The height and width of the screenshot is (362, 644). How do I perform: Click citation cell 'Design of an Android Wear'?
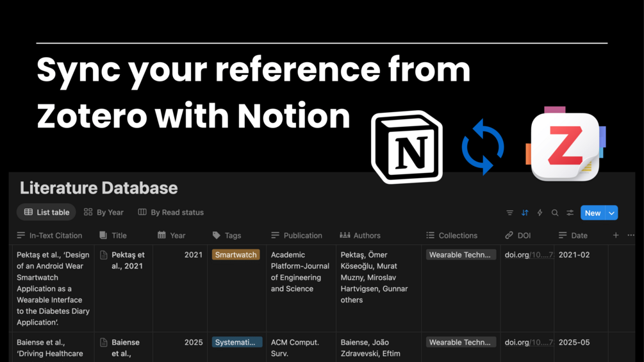(53, 288)
